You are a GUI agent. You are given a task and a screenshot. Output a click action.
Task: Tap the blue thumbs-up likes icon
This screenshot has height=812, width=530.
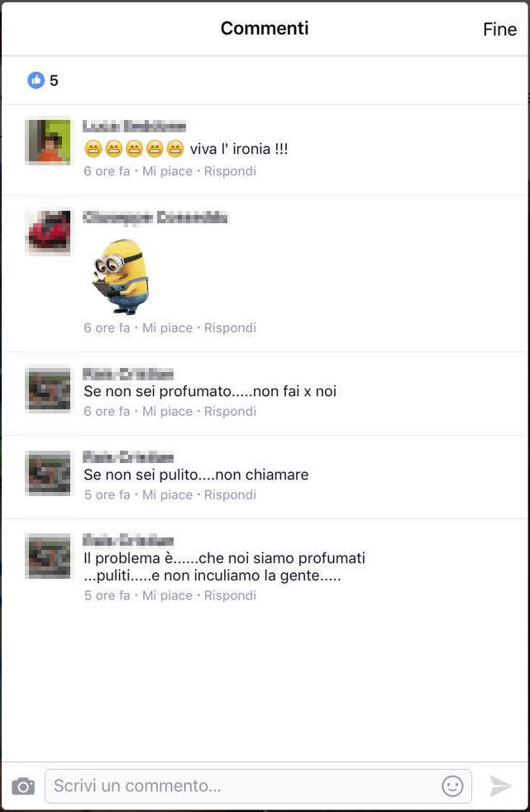pyautogui.click(x=36, y=79)
